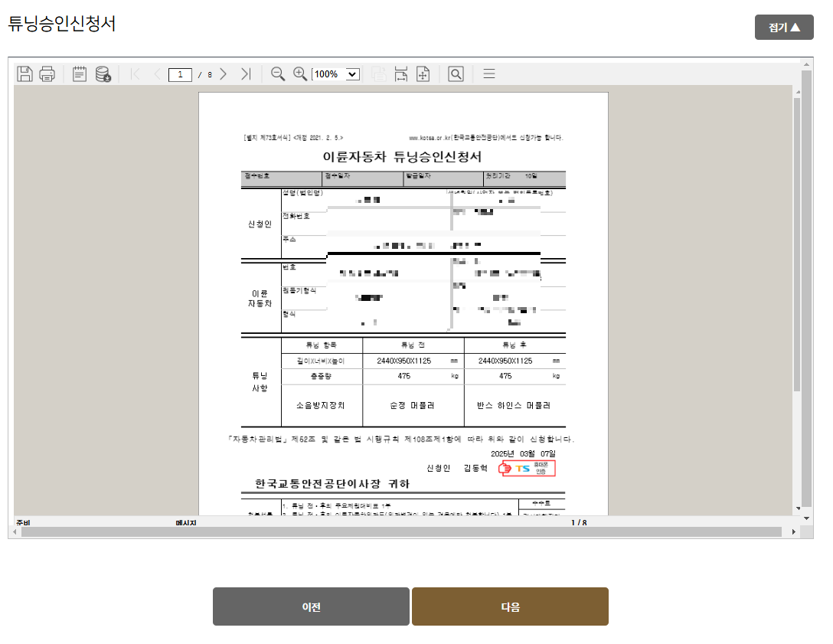The image size is (833, 644).
Task: Click the inner document scrollbar up arrow
Action: click(x=798, y=92)
